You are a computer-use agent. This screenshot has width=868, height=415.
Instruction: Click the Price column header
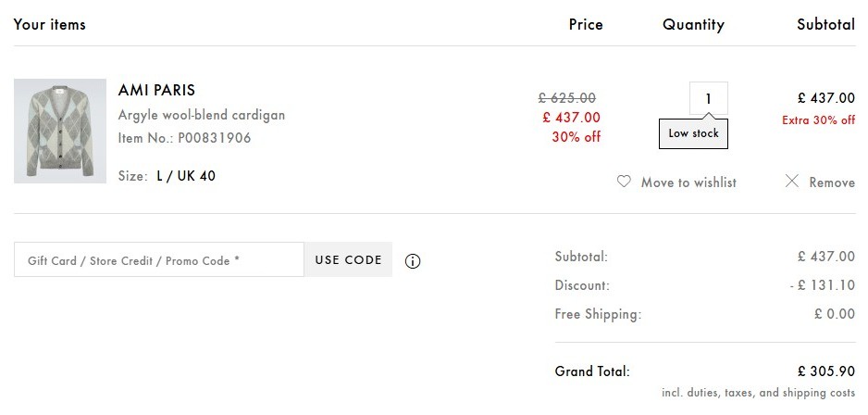click(586, 25)
